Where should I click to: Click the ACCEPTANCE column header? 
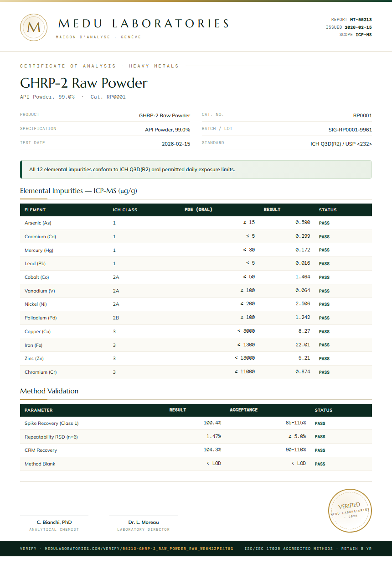[x=244, y=410]
